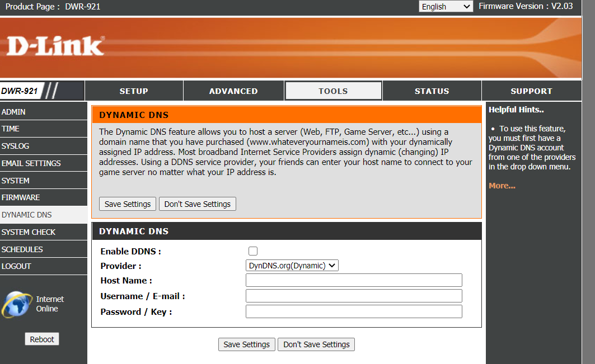Switch to the ADVANCED tab
This screenshot has height=364, width=595.
[233, 91]
